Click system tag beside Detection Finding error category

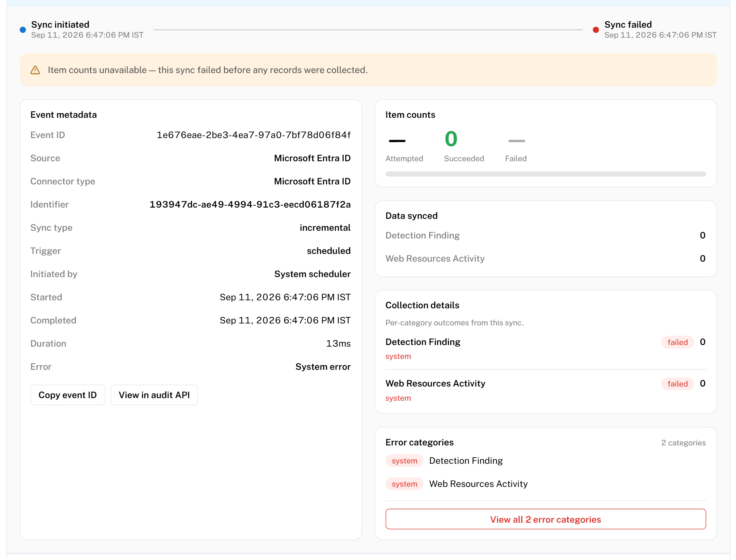[405, 461]
